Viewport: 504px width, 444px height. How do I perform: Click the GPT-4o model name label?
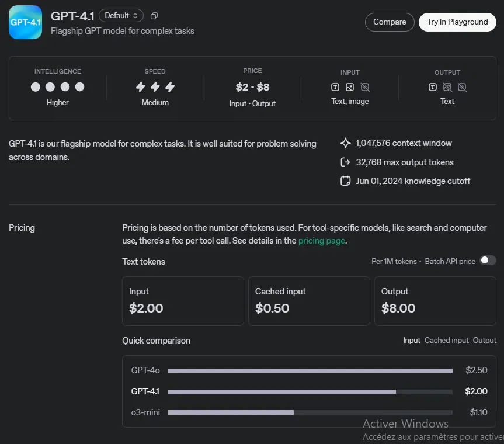click(145, 370)
